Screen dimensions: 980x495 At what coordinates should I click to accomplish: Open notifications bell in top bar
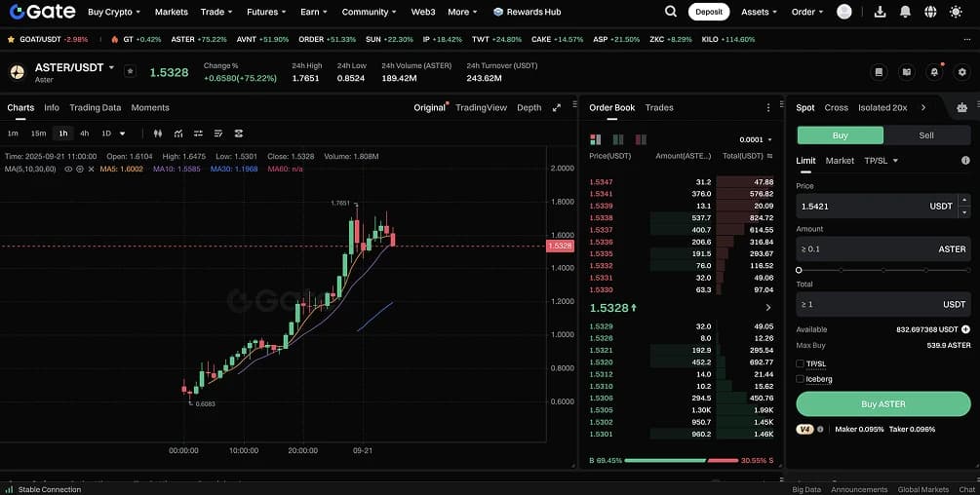tap(905, 12)
